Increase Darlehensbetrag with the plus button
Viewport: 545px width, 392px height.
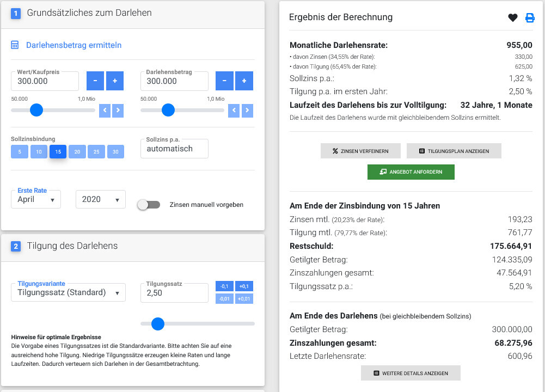[x=244, y=81]
